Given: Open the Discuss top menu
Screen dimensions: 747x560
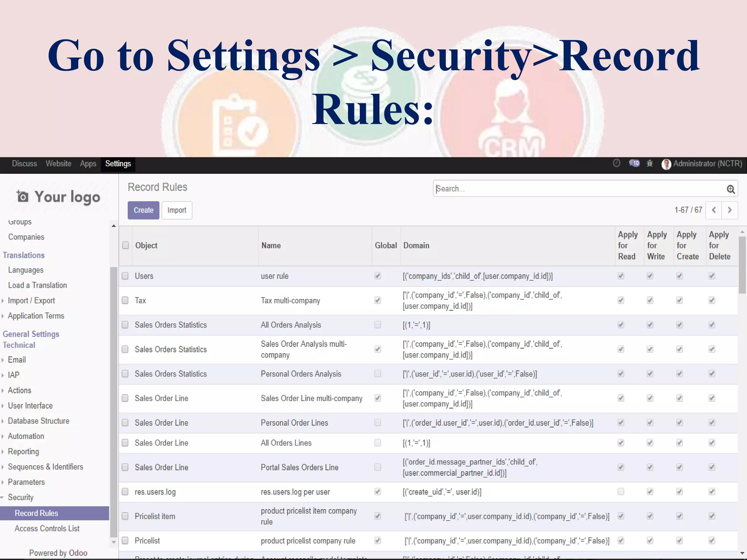Looking at the screenshot, I should coord(24,164).
